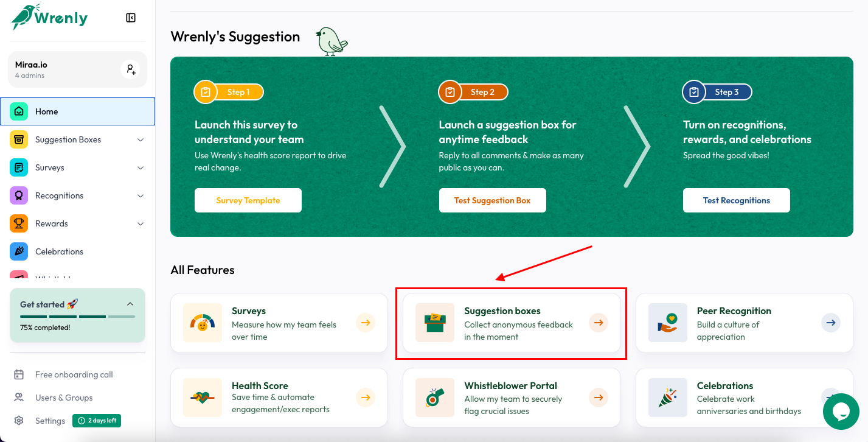Image resolution: width=868 pixels, height=442 pixels.
Task: Click the add-admin icon next to Miraa.io
Action: pos(130,69)
